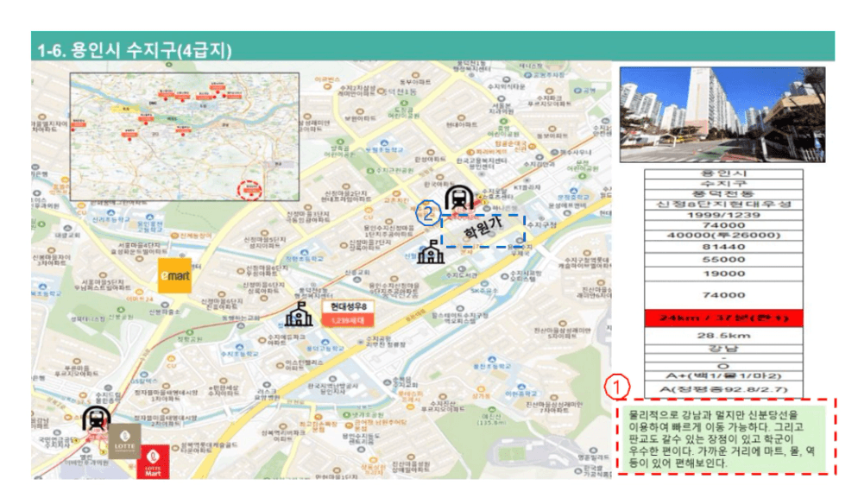858x504 pixels.
Task: Click the 40000(투26000) table cell
Action: 723,236
